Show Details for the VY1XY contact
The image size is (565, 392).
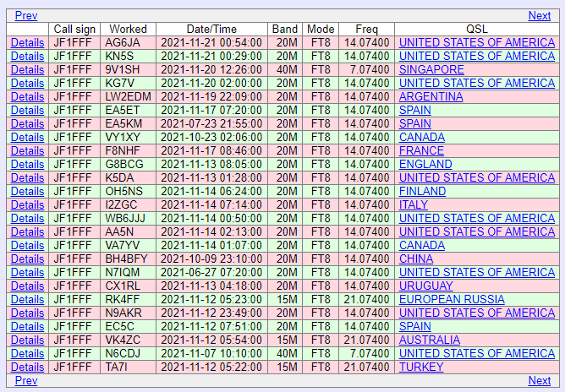click(27, 137)
